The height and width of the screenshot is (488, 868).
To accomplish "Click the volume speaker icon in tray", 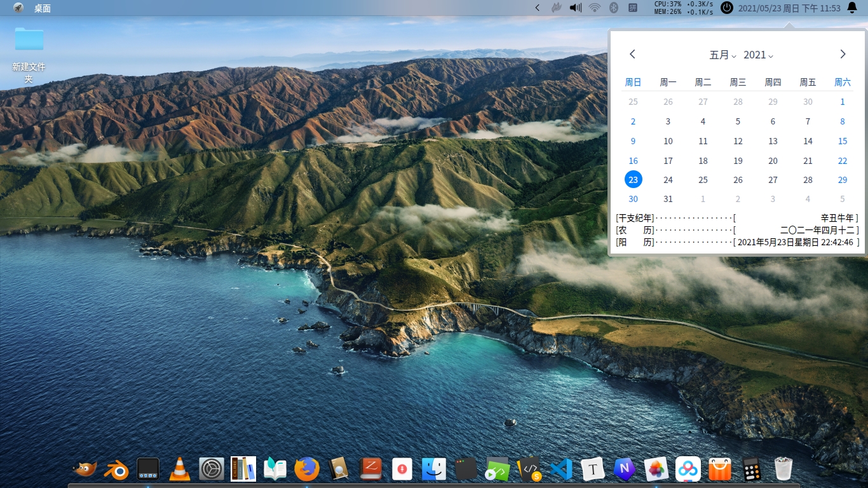I will 576,8.
